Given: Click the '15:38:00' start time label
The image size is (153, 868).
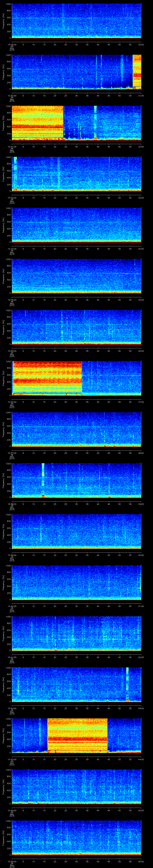Looking at the screenshot, I should coord(12,504).
